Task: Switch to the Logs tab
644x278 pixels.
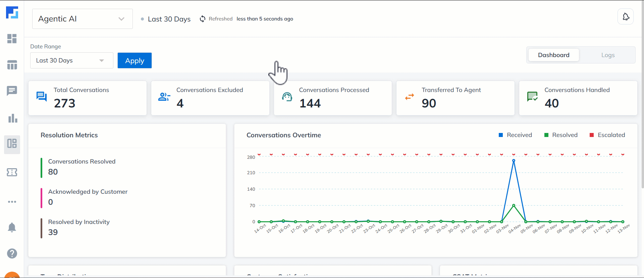Action: tap(608, 55)
